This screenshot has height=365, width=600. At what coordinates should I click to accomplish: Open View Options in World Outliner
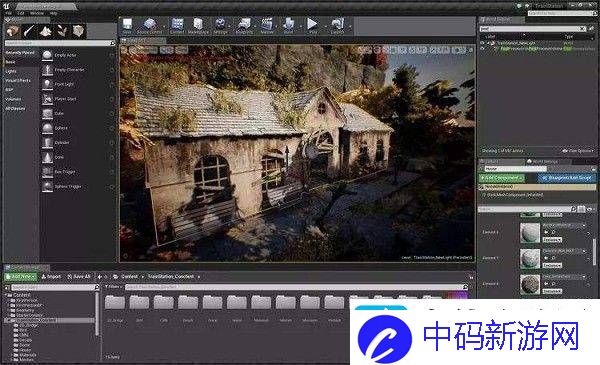click(x=578, y=151)
